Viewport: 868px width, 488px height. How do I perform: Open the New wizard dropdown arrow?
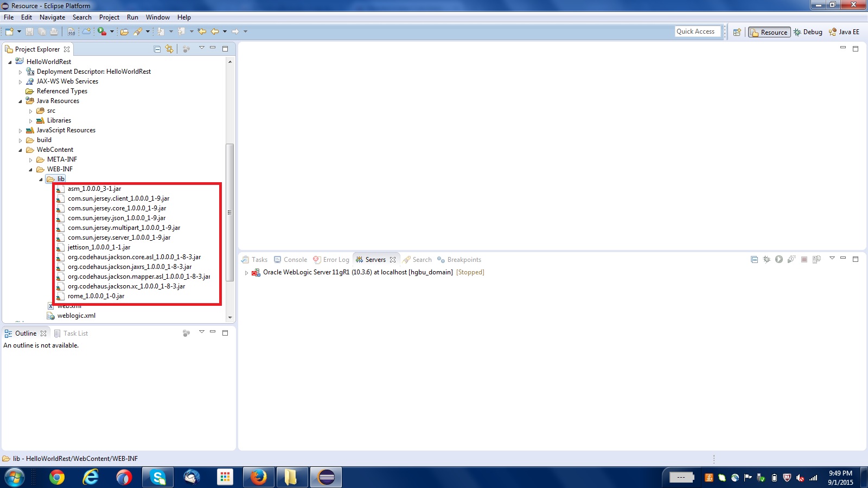tap(20, 31)
